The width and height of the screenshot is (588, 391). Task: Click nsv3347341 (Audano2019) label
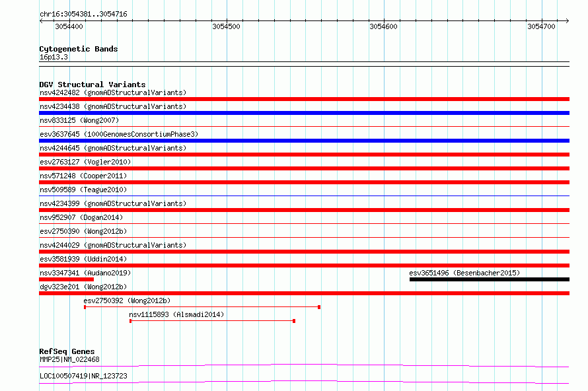click(x=85, y=273)
